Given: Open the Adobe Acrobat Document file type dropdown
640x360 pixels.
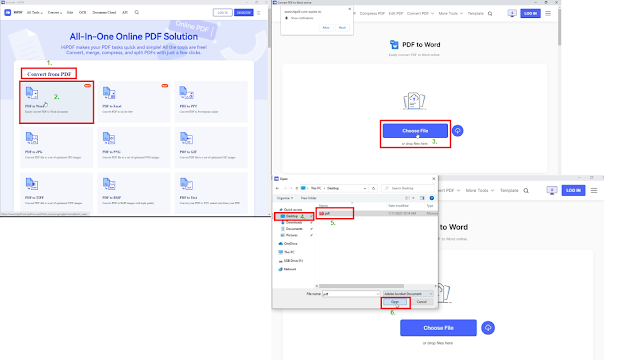Looking at the screenshot, I should (408, 294).
